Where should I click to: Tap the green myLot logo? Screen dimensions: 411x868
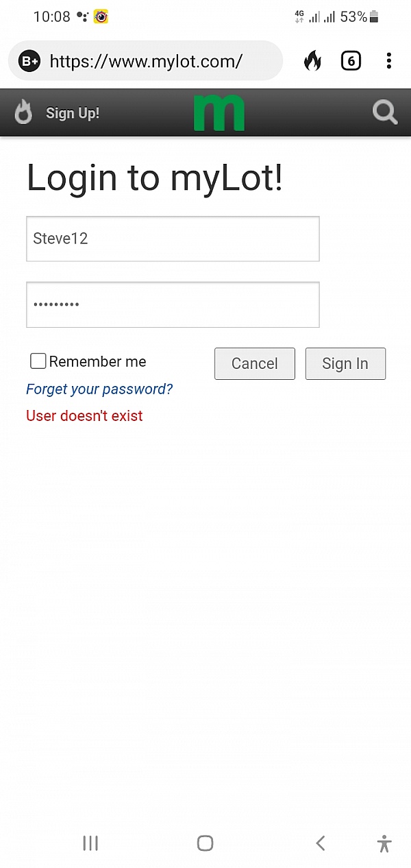pos(219,113)
